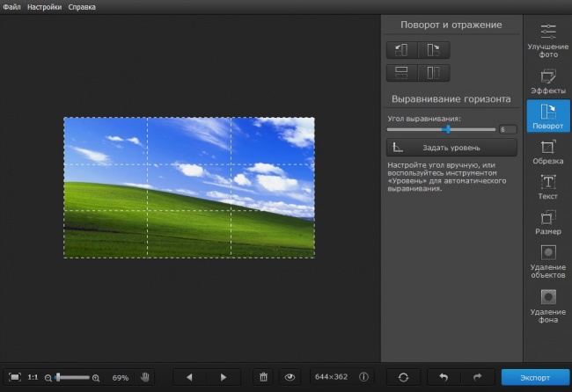Go to the previous image
Viewport: 572px width, 392px height.
coord(189,377)
